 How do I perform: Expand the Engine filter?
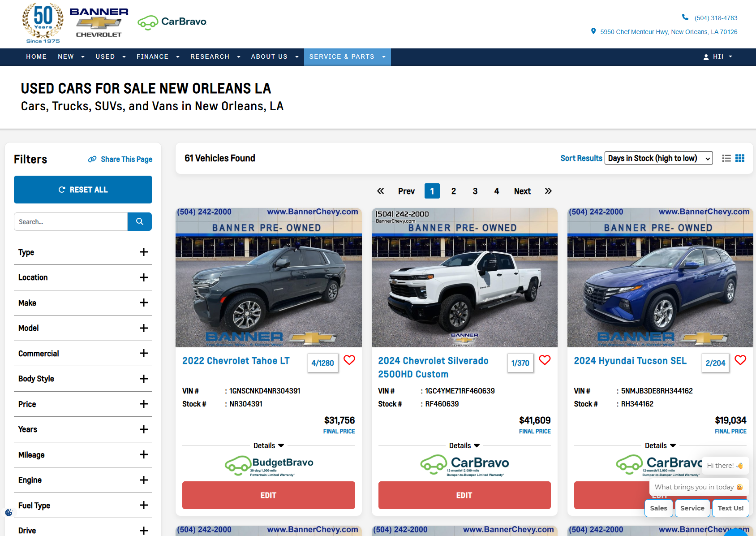(x=83, y=480)
